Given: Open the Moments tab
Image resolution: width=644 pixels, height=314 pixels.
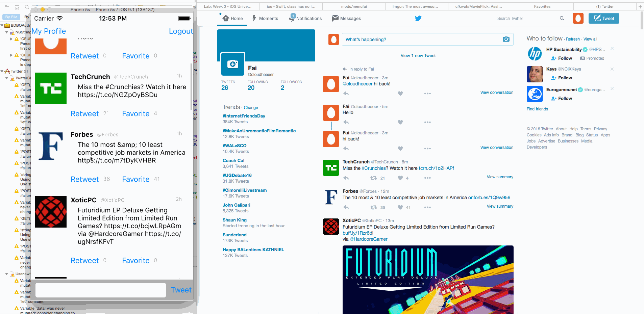Looking at the screenshot, I should 265,18.
